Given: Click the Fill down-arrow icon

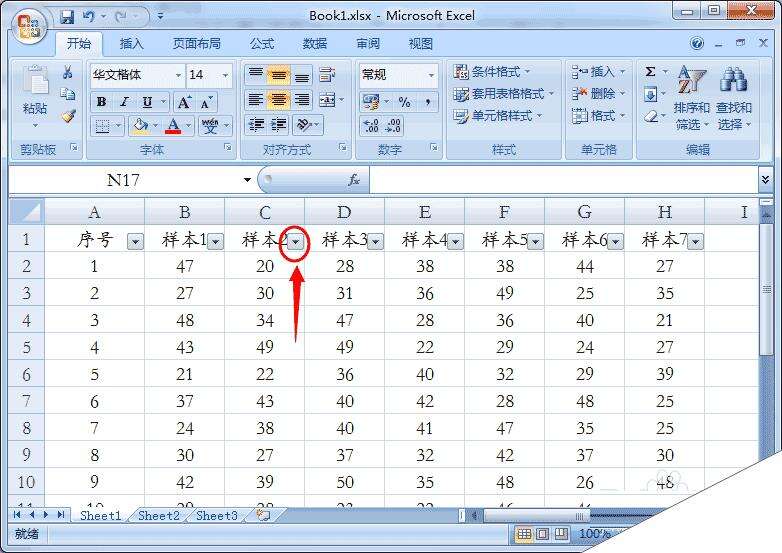Looking at the screenshot, I should click(650, 94).
